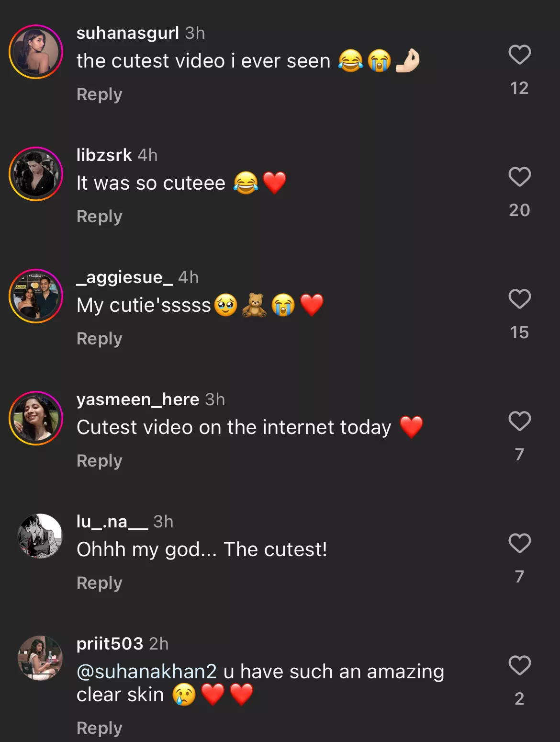Like suhanasgurl's comment with the heart

[x=519, y=55]
